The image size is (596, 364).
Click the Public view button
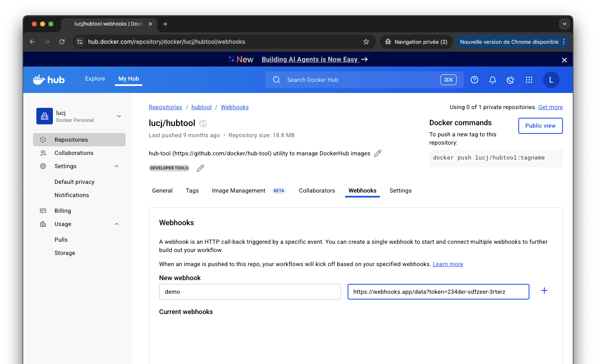click(x=541, y=126)
